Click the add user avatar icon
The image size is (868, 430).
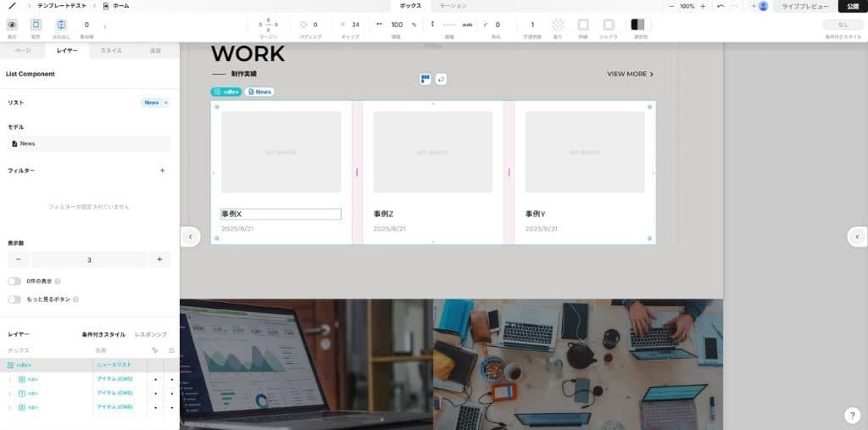759,6
